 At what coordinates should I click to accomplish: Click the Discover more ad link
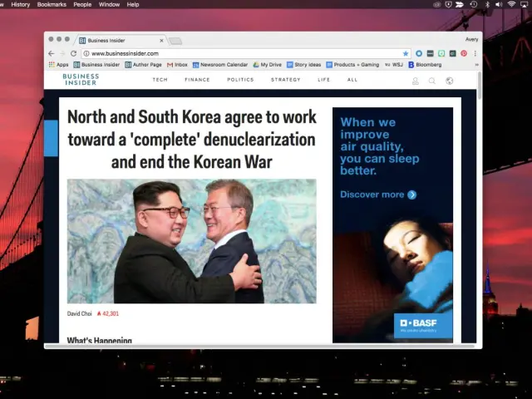tap(378, 195)
